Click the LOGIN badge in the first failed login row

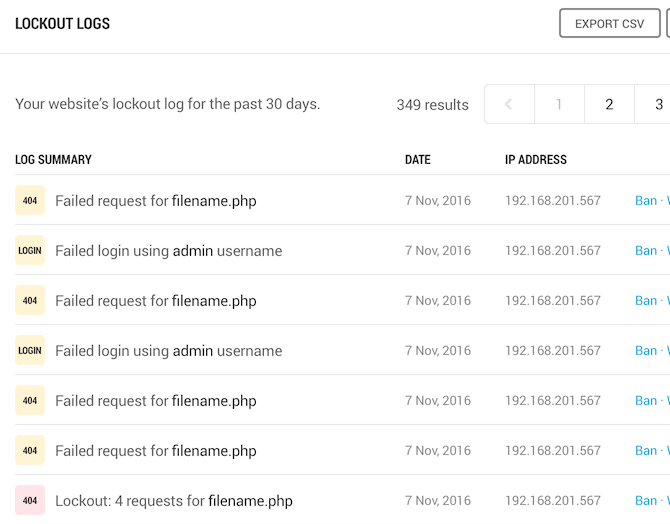tap(30, 250)
